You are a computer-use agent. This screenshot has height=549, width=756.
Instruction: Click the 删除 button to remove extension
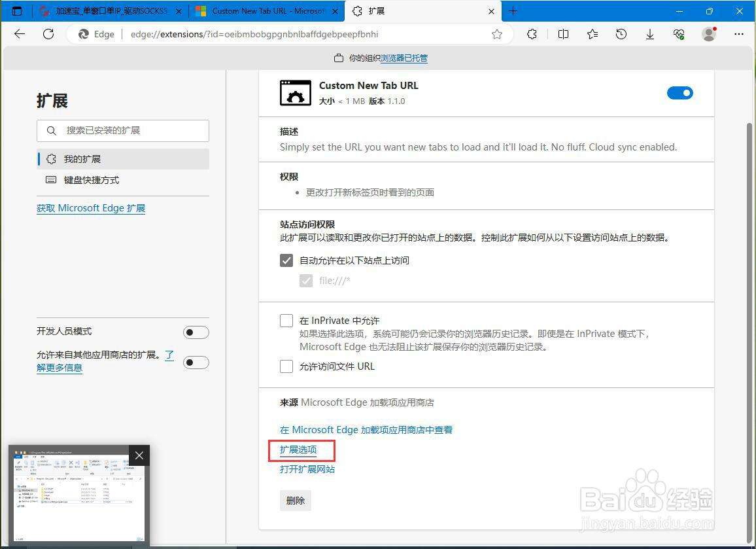click(296, 501)
